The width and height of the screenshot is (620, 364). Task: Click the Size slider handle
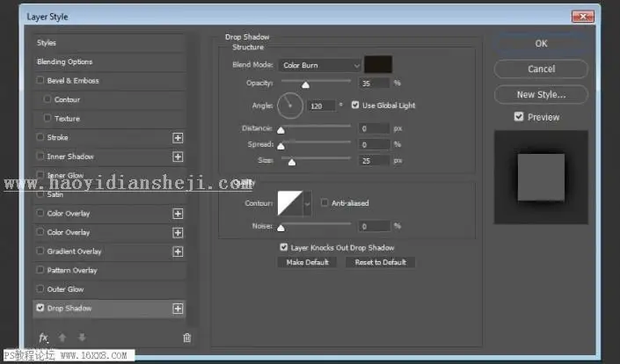tap(292, 163)
